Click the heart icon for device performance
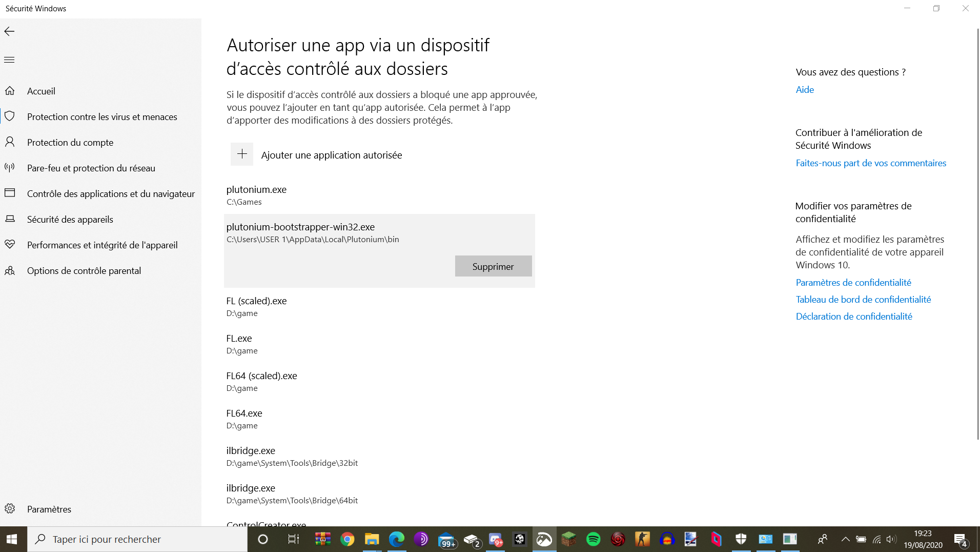Viewport: 980px width, 552px height. (x=10, y=244)
